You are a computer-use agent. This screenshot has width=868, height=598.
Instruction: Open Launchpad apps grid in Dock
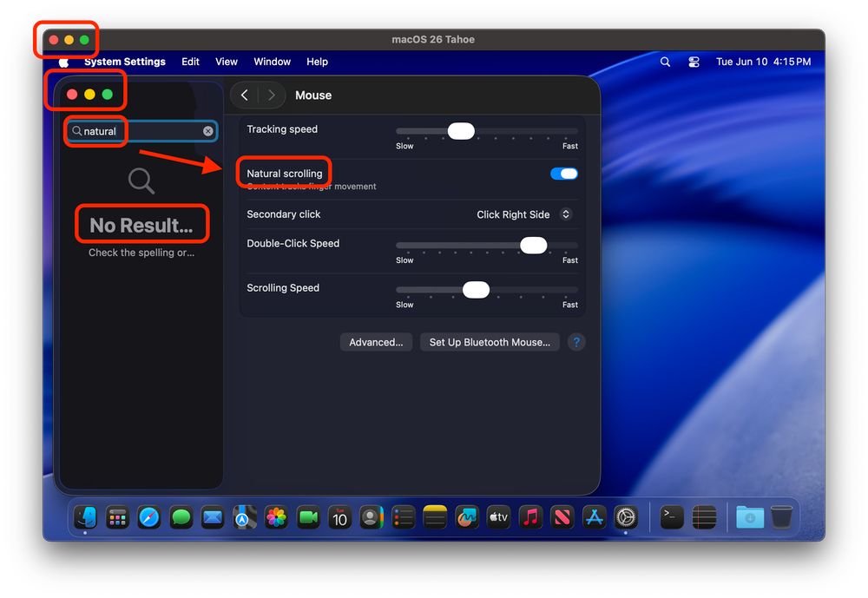(x=117, y=517)
